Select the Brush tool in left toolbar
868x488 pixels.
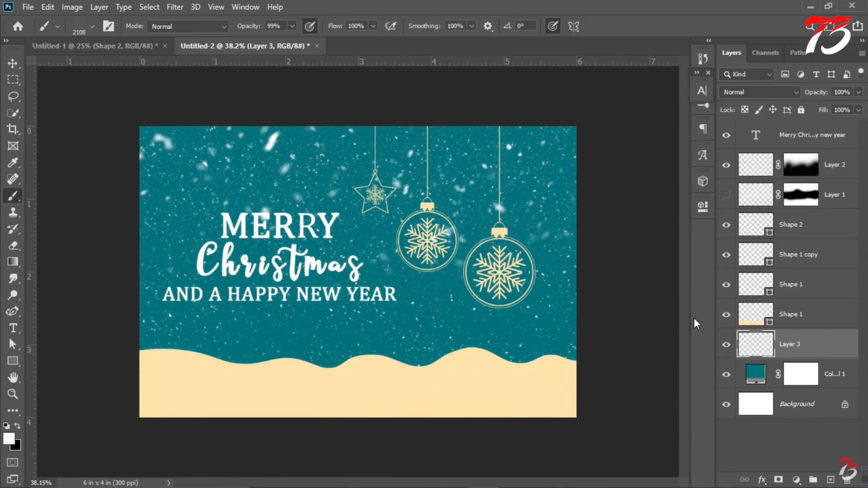click(13, 195)
